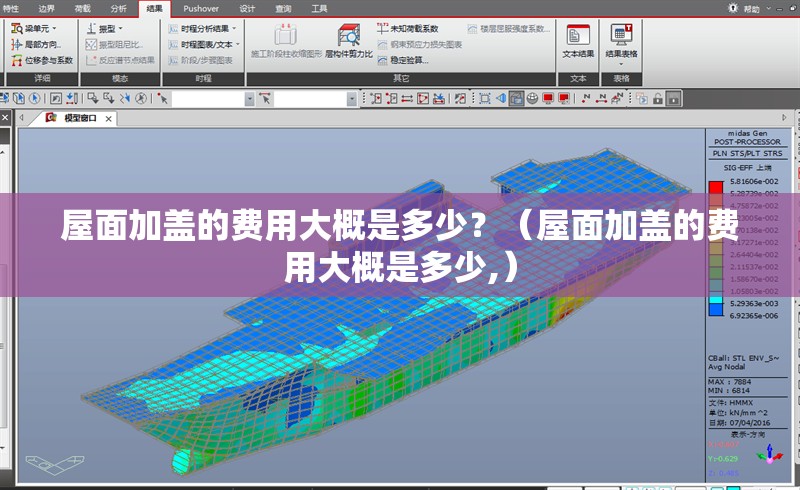The height and width of the screenshot is (490, 800).
Task: Click the 帮助 help menu
Action: tap(752, 9)
